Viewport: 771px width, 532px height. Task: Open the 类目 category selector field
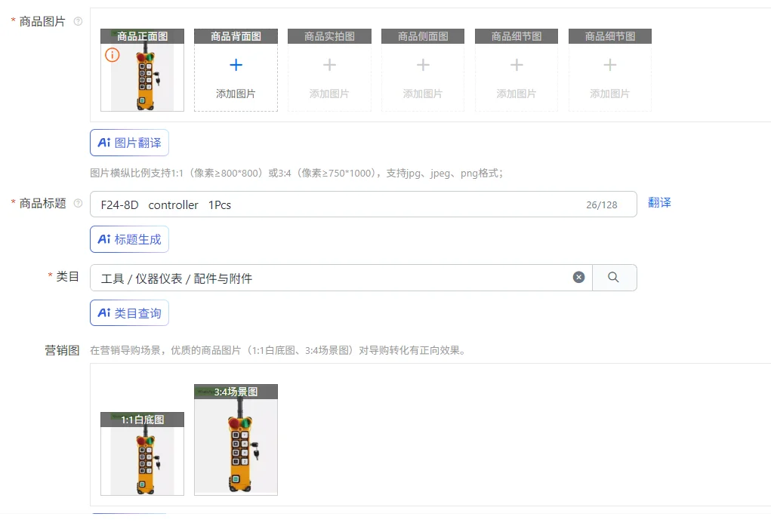pos(341,278)
